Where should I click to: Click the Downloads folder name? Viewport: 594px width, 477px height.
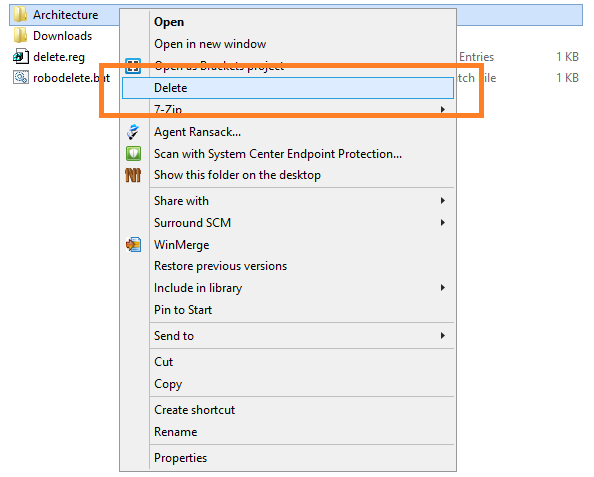click(63, 36)
